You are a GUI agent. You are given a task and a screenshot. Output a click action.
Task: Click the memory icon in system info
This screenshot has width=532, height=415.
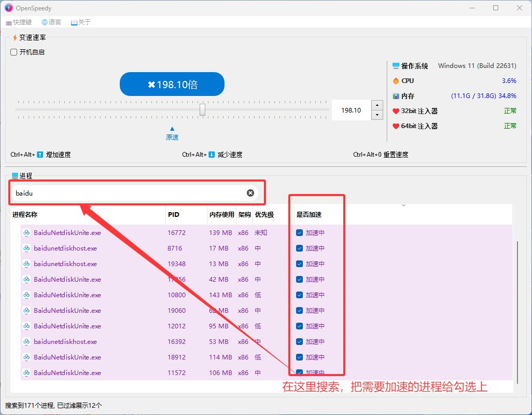pos(396,96)
